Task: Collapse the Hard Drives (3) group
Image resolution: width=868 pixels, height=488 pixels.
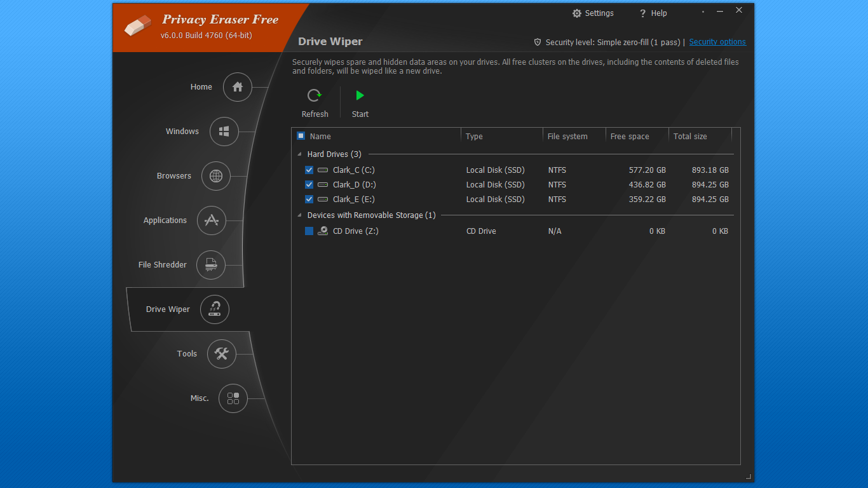Action: click(x=299, y=154)
